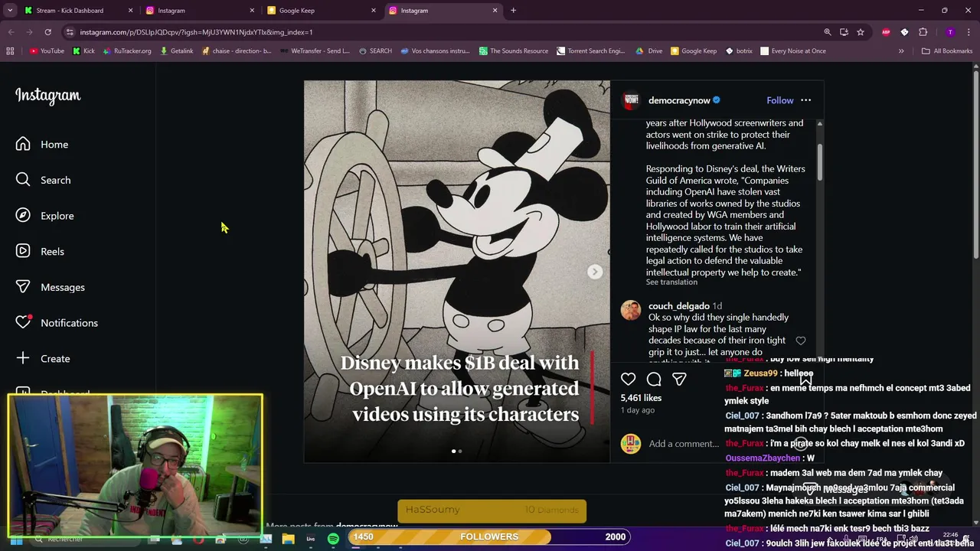This screenshot has width=980, height=551.
Task: Open the WeTransfer bookmark
Action: pyautogui.click(x=315, y=51)
